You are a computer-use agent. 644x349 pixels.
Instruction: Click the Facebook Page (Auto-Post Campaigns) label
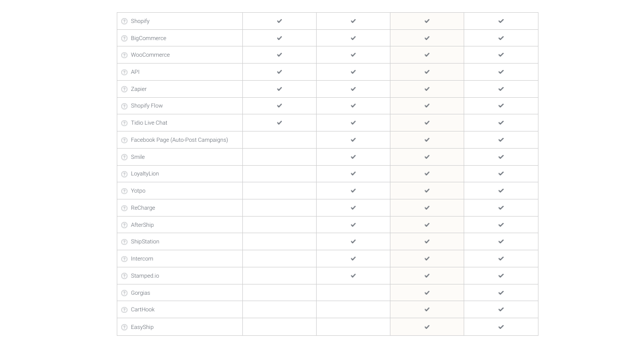[x=179, y=140]
